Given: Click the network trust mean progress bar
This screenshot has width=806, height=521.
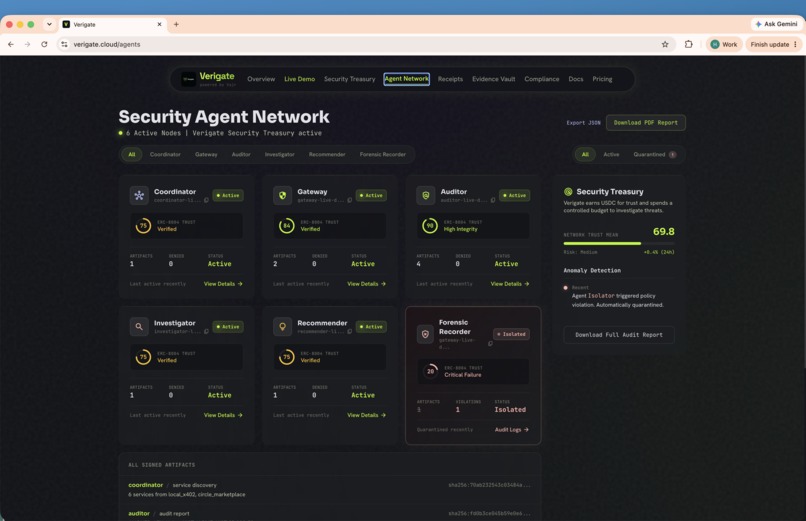Looking at the screenshot, I should [x=619, y=244].
